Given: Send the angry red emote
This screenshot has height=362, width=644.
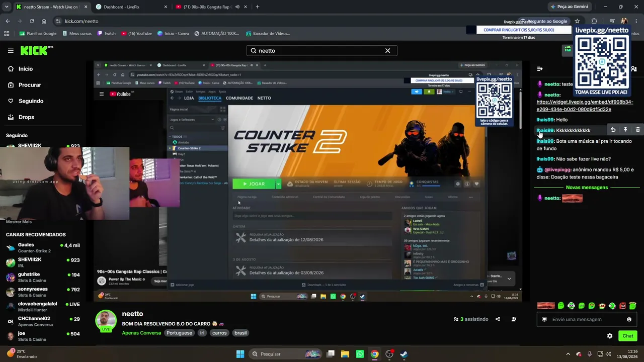Looking at the screenshot, I should [x=622, y=306].
